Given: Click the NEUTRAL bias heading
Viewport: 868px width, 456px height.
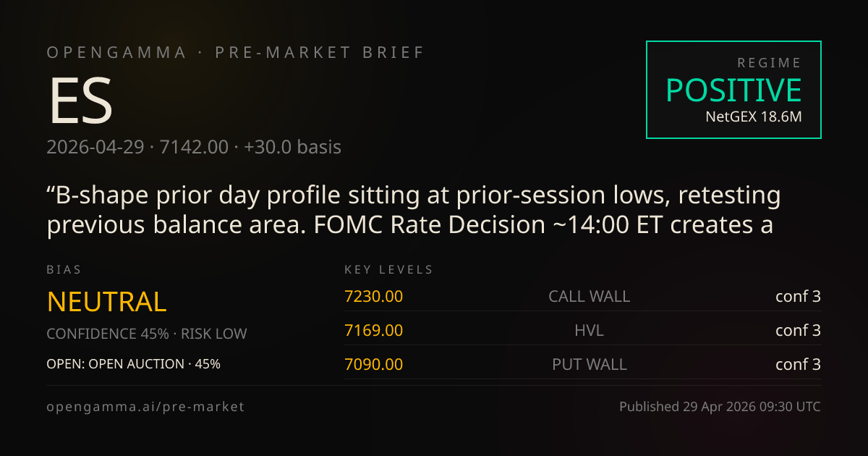Looking at the screenshot, I should pyautogui.click(x=107, y=302).
